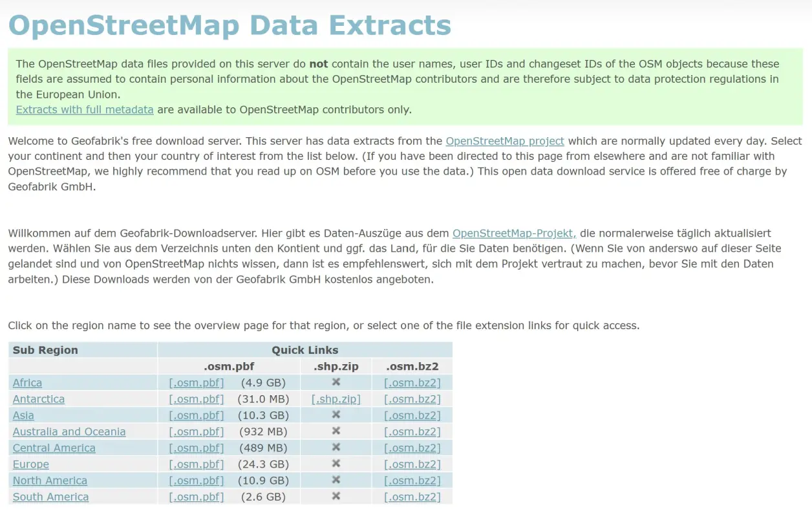Download Antarctica .shp.zip file
The height and width of the screenshot is (520, 812).
pyautogui.click(x=336, y=399)
